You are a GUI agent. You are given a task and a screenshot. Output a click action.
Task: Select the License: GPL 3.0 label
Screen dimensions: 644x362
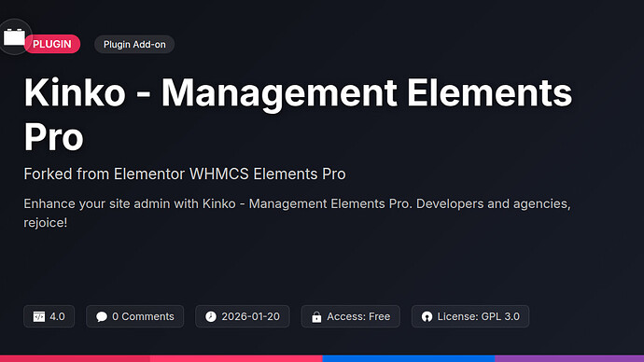coord(479,316)
